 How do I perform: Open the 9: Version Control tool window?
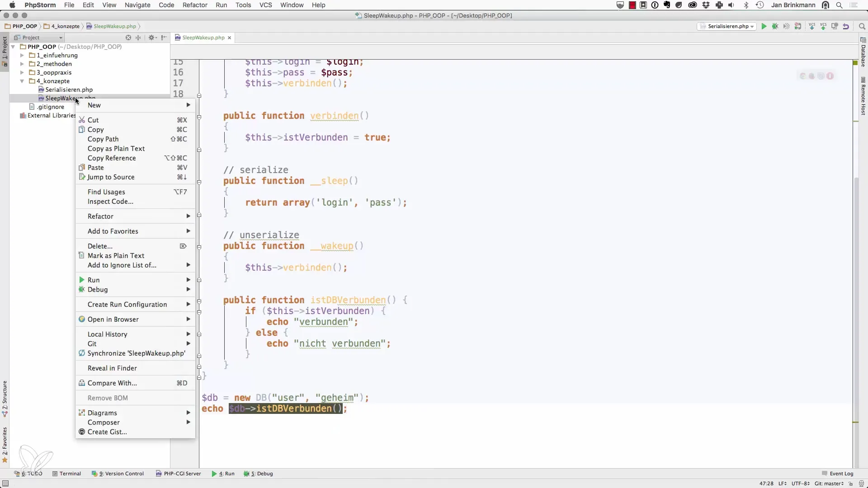pos(118,474)
